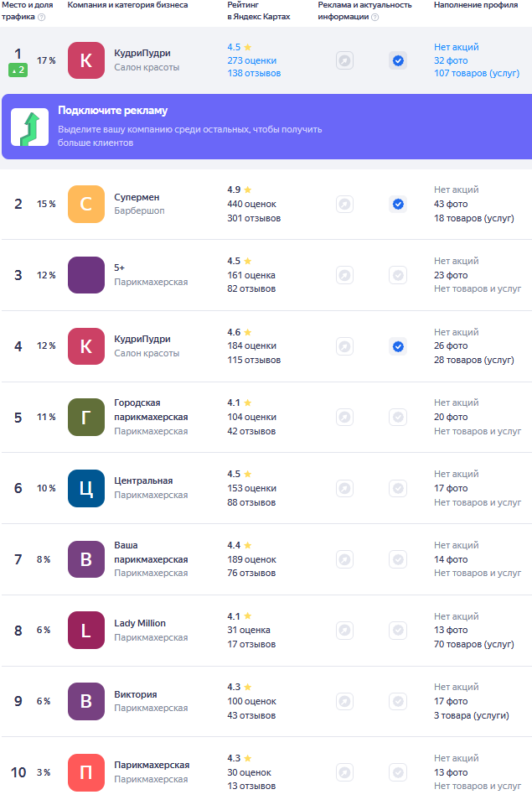Click grey verification mark in Виктория row
This screenshot has width=532, height=805.
pos(398,701)
